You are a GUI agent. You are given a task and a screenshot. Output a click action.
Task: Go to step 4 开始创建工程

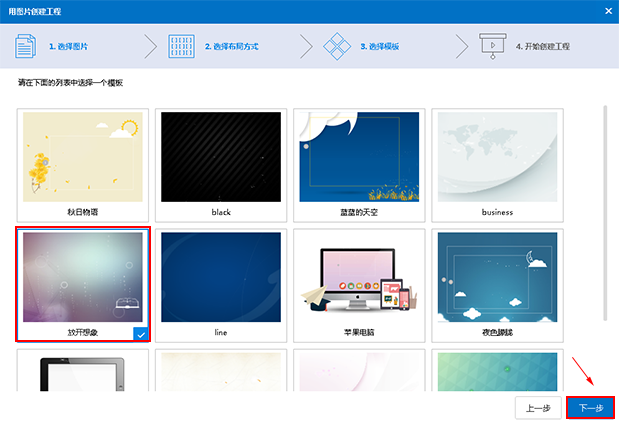pos(542,47)
